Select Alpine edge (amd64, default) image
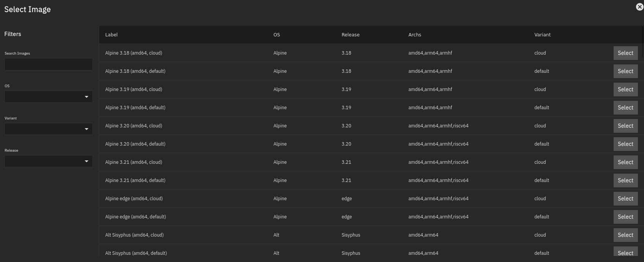The height and width of the screenshot is (262, 644). pyautogui.click(x=625, y=217)
